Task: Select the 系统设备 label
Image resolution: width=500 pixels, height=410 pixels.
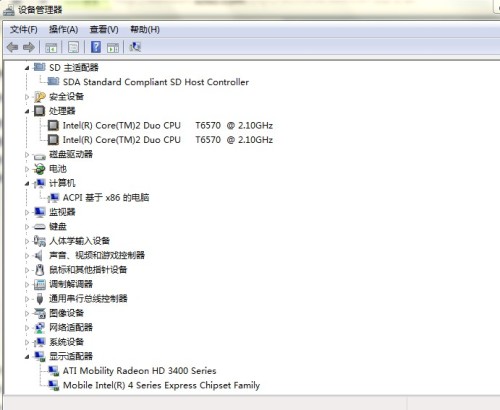Action: (66, 342)
